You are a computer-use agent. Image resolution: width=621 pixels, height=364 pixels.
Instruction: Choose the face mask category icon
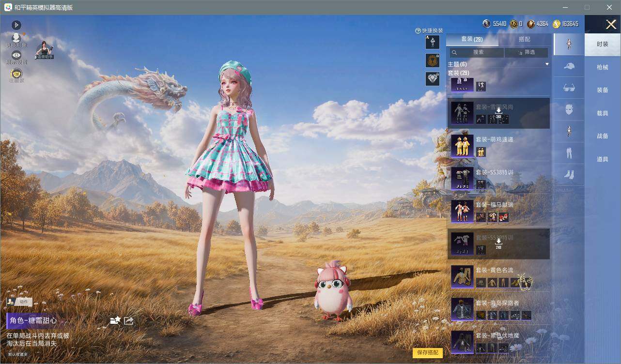pyautogui.click(x=569, y=109)
